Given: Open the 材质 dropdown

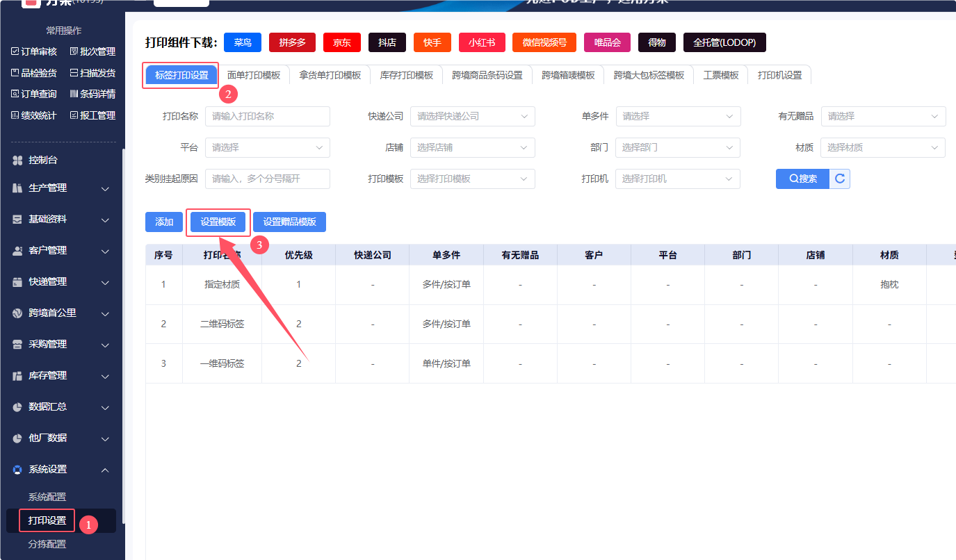Looking at the screenshot, I should tap(883, 147).
